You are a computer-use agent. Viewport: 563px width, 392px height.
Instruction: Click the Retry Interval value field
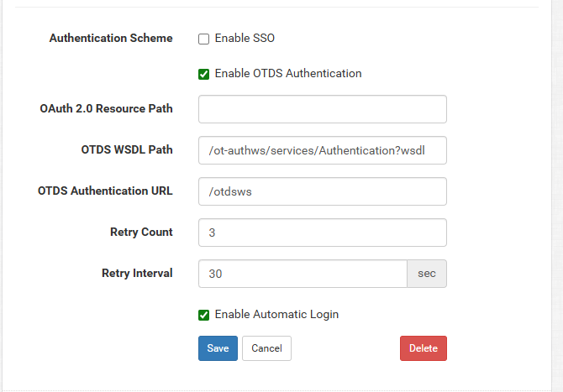point(303,274)
